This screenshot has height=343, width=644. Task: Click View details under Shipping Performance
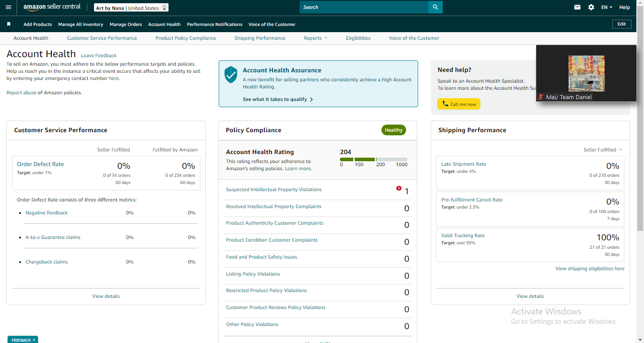click(530, 296)
